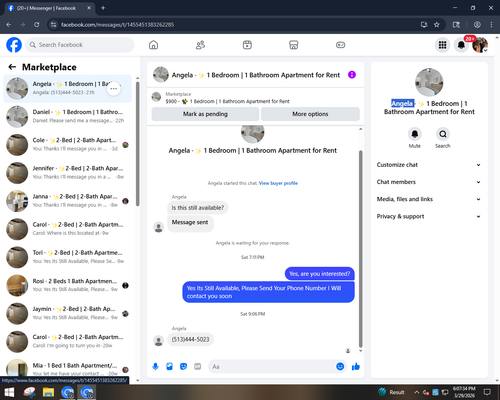Open the Marketplace storefront icon

(294, 45)
